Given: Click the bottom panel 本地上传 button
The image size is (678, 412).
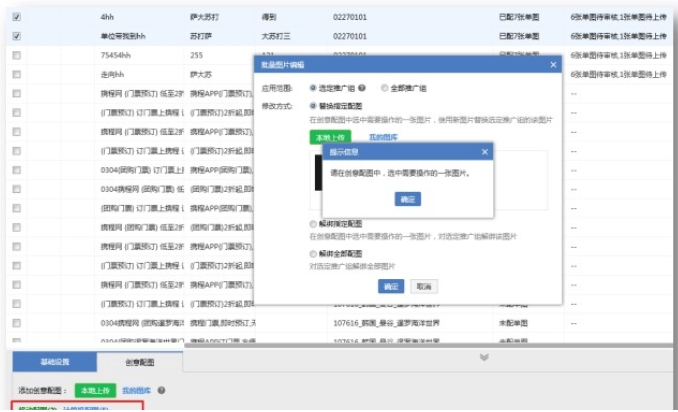Looking at the screenshot, I should click(95, 390).
